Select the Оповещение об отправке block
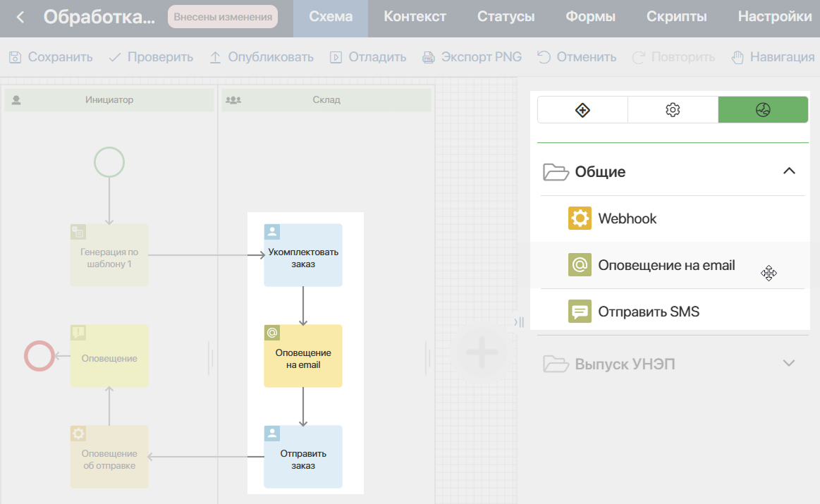The width and height of the screenshot is (820, 504). click(x=109, y=457)
